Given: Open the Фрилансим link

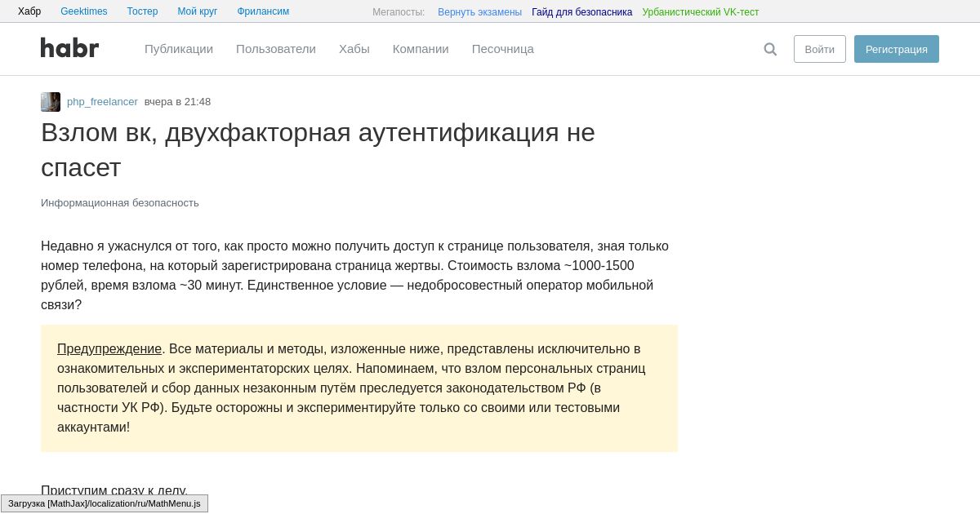Looking at the screenshot, I should [263, 11].
